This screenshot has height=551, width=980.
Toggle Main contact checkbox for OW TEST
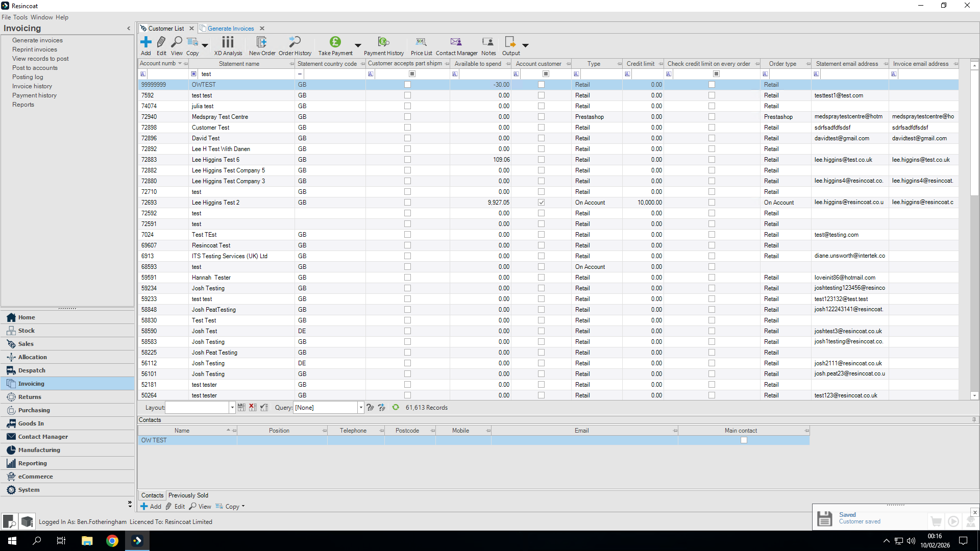[x=744, y=440]
